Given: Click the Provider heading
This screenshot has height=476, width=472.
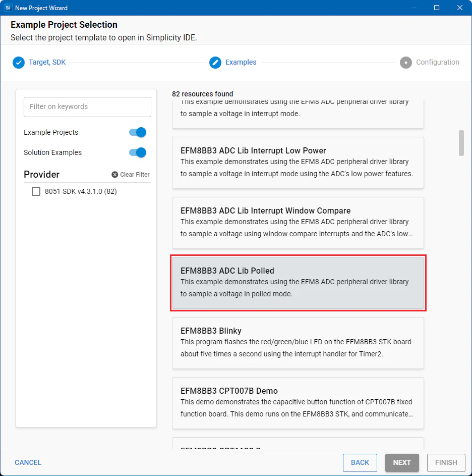Looking at the screenshot, I should [x=41, y=175].
